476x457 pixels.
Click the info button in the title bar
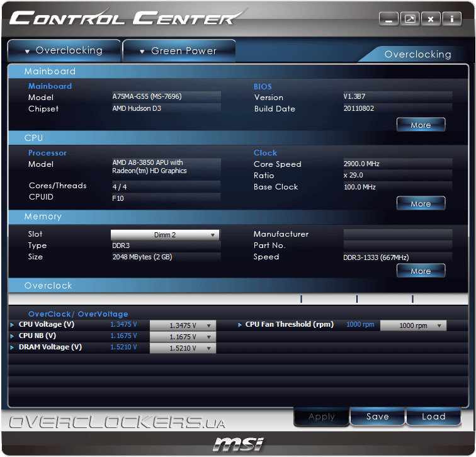(451, 19)
